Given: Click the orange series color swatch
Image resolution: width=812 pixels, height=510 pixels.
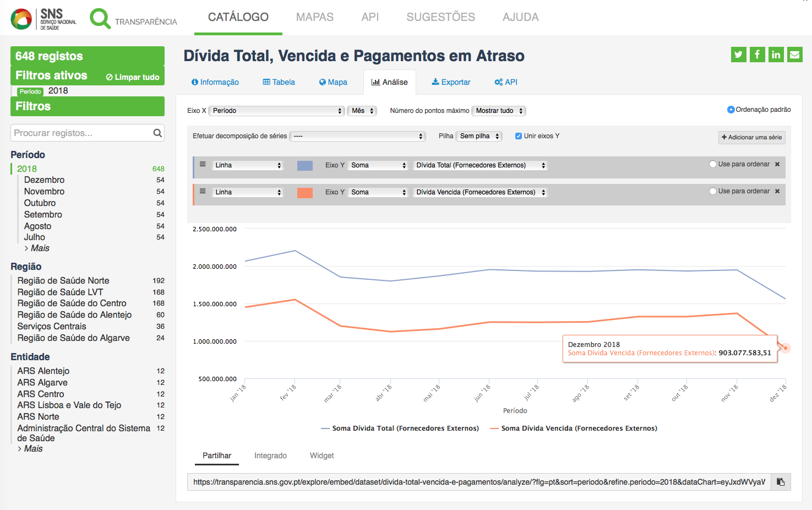Looking at the screenshot, I should [304, 192].
